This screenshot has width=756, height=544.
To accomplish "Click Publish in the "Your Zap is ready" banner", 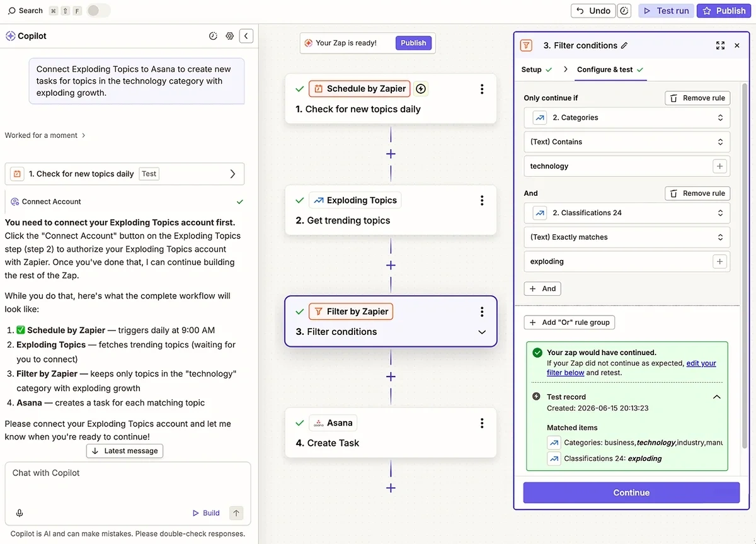I will coord(413,43).
